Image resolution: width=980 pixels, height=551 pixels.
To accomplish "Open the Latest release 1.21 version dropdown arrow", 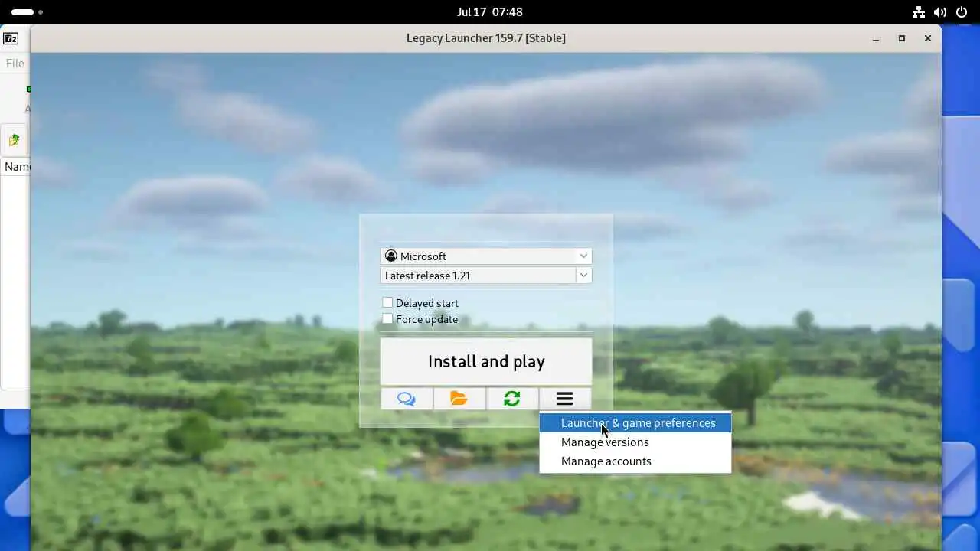I will (x=583, y=275).
